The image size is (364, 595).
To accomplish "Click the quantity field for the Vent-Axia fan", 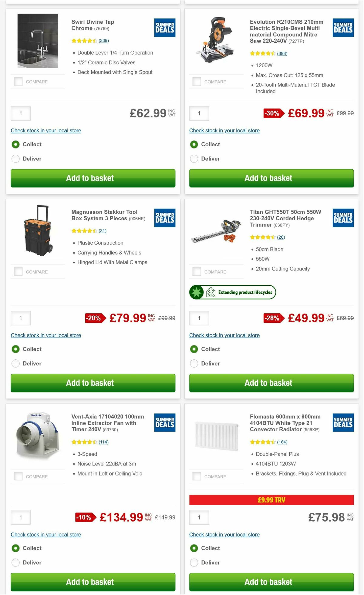I will tap(20, 517).
